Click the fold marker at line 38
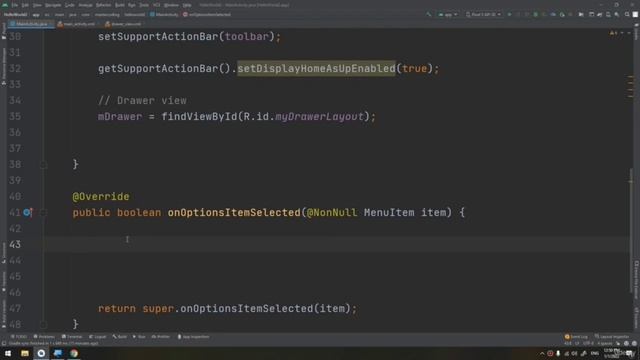 (43, 164)
